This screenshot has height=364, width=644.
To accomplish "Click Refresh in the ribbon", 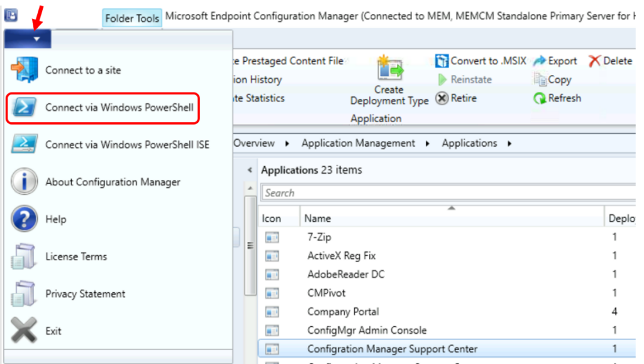I will tap(557, 98).
